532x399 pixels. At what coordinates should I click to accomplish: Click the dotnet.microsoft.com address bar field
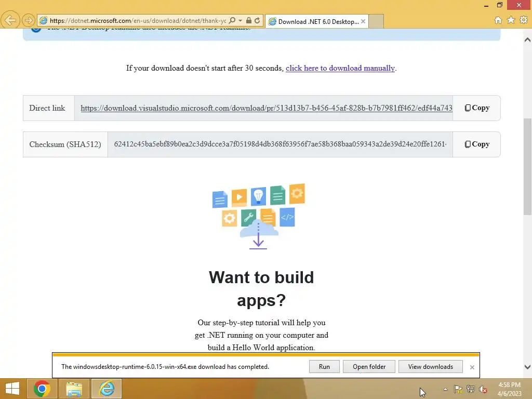click(138, 21)
